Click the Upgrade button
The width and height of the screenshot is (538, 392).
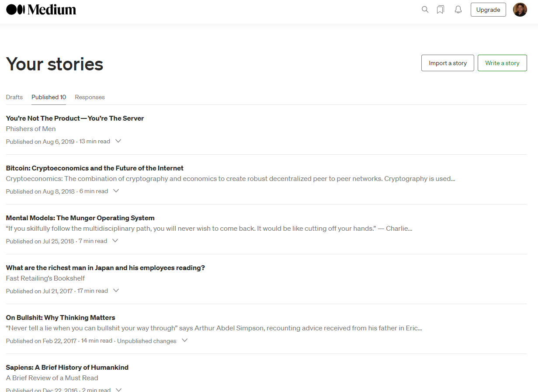click(488, 10)
